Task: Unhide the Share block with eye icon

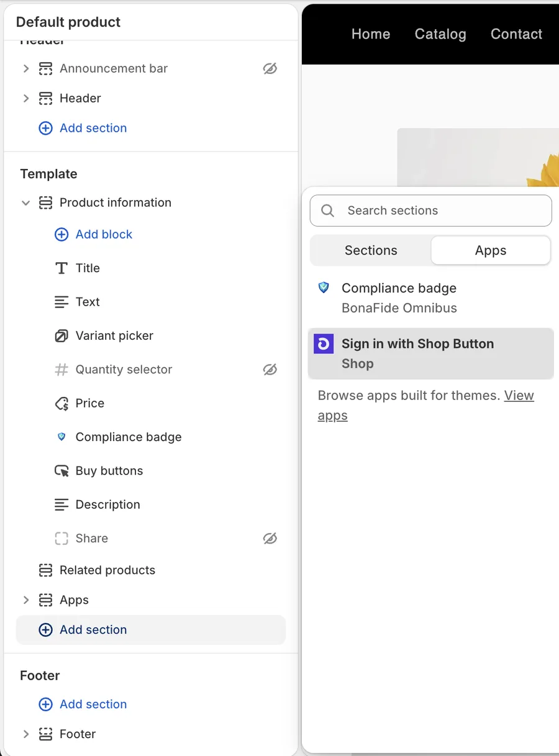Action: [x=270, y=539]
